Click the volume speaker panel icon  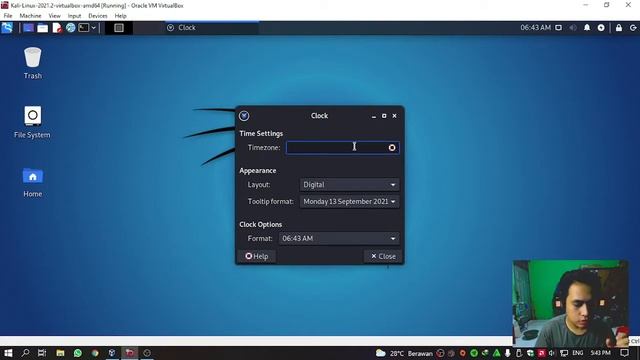click(573, 28)
